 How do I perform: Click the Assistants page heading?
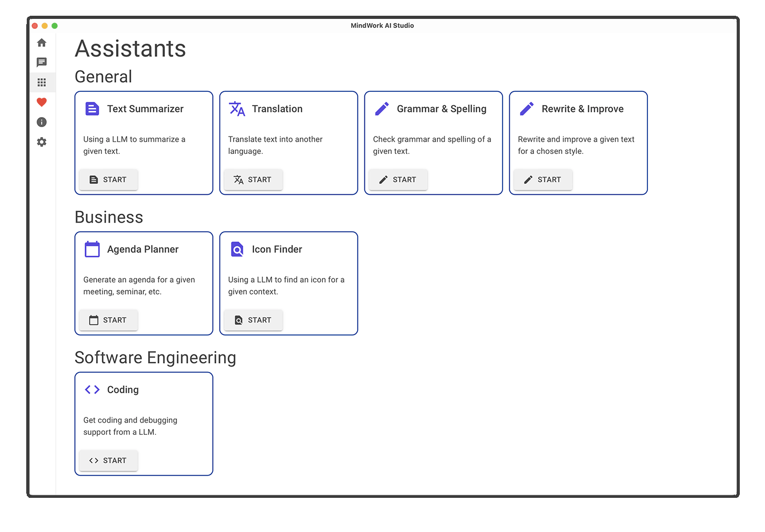coord(130,49)
